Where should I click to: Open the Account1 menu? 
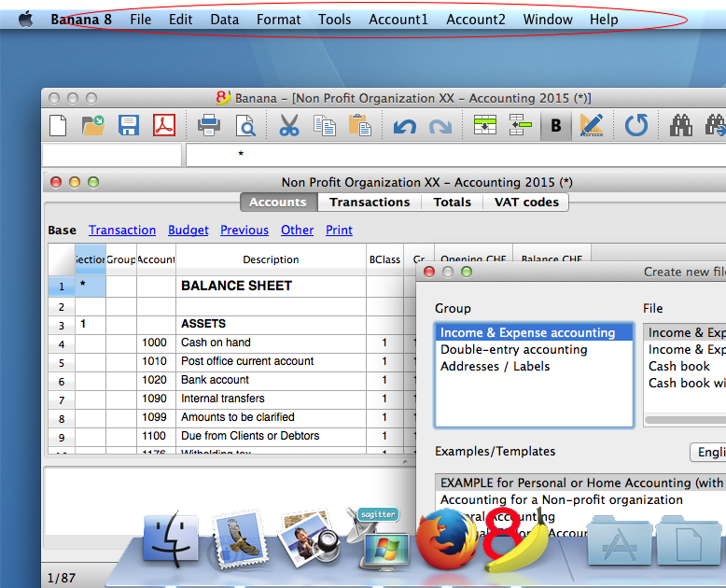pos(398,20)
